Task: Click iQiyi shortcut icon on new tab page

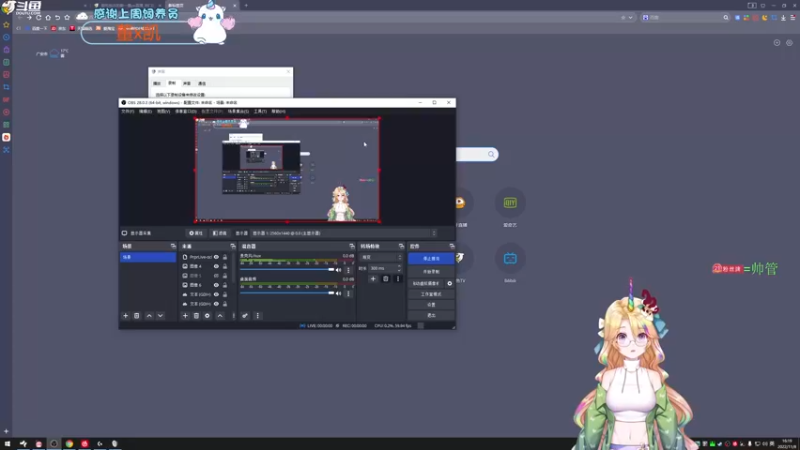Action: 510,203
